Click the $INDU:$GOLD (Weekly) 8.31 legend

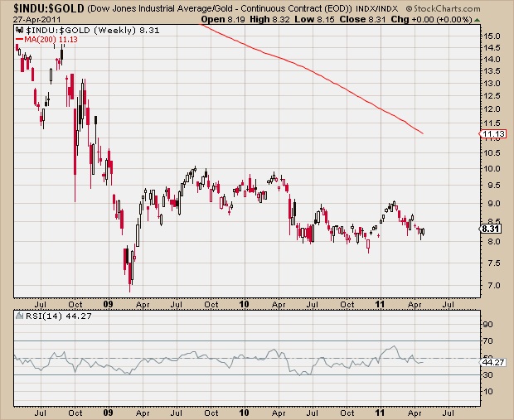[93, 31]
